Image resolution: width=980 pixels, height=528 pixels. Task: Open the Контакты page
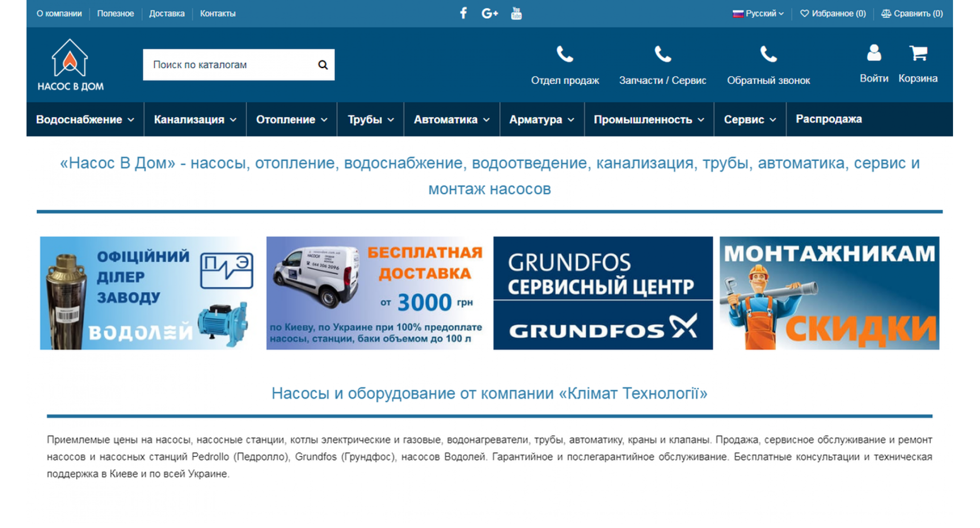pos(218,14)
